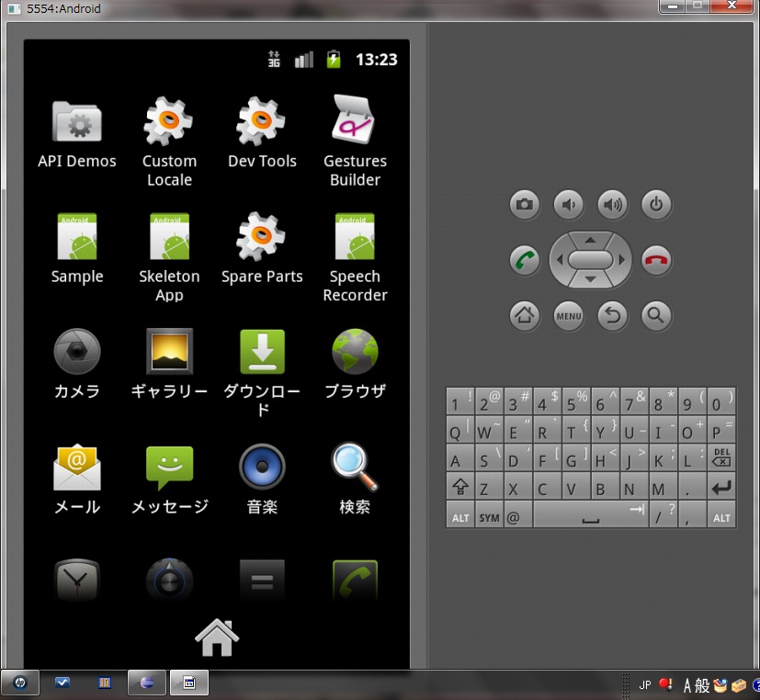Launch the 音楽 music app
Screen dimensions: 760x700
(x=262, y=480)
